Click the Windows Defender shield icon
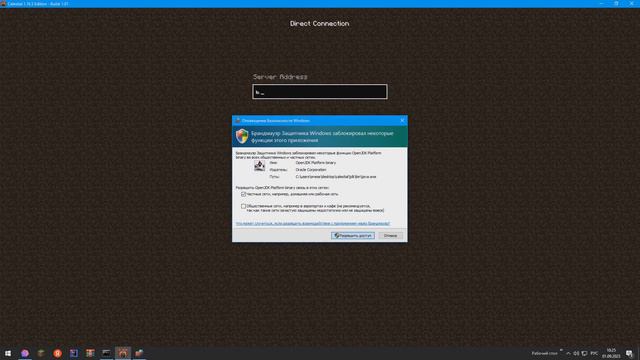 242,136
